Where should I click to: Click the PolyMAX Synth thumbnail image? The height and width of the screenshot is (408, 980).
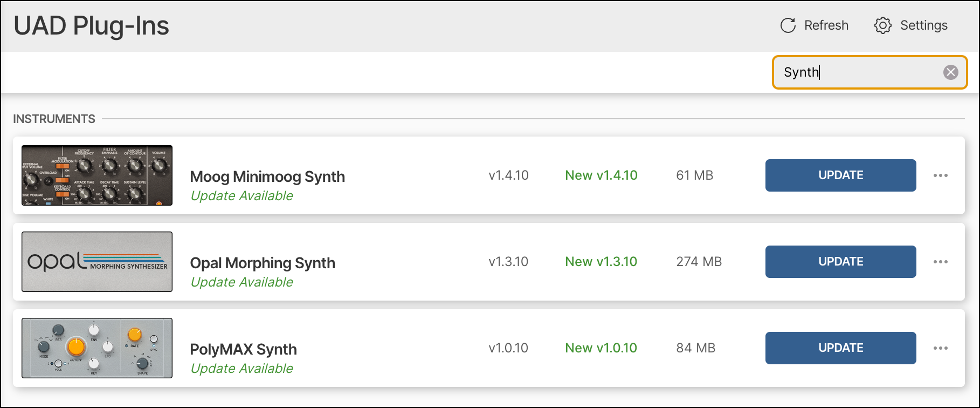pyautogui.click(x=97, y=348)
